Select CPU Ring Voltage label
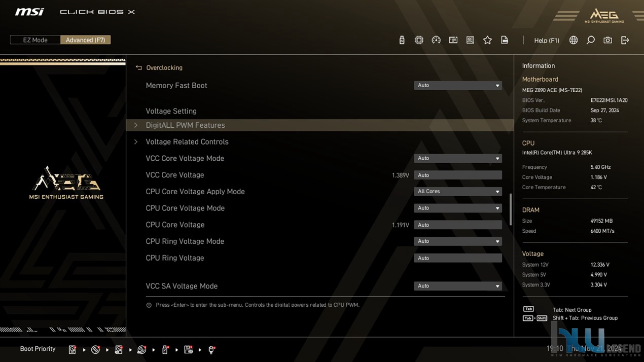Viewport: 644px width, 362px height. [x=175, y=258]
